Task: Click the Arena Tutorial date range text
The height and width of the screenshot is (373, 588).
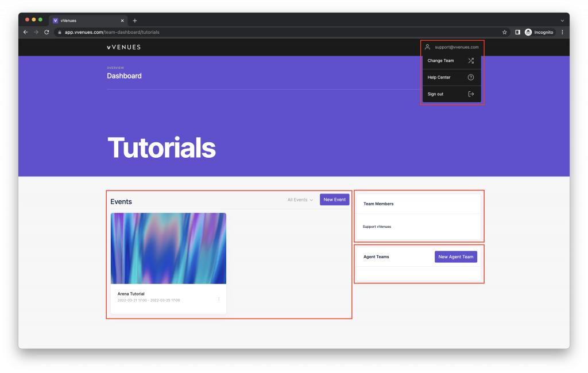Action: point(149,300)
